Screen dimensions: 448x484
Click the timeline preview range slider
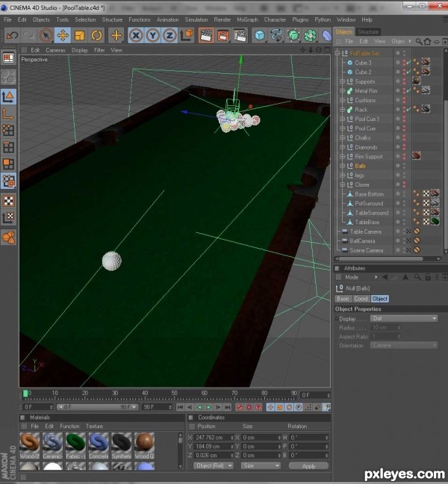coord(97,407)
